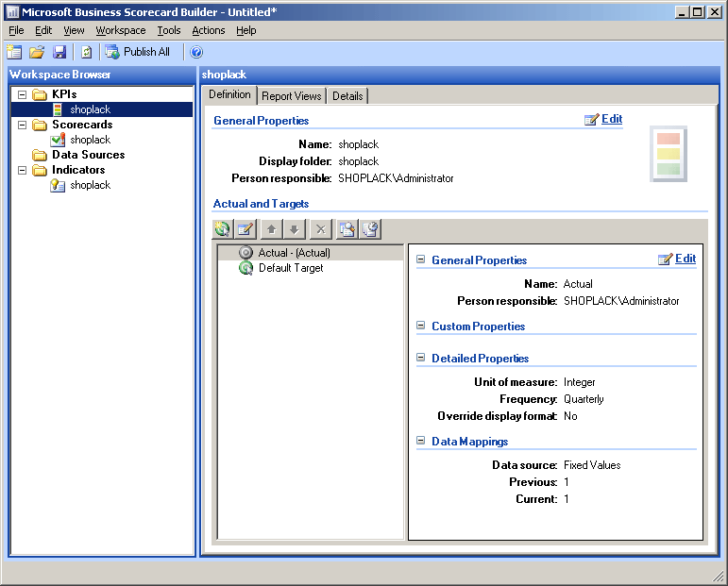The image size is (728, 586).
Task: Click the Indicators folder icon
Action: coord(40,170)
